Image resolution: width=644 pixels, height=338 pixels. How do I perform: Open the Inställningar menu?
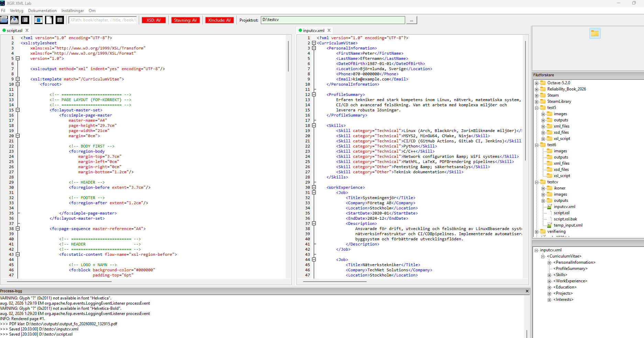tap(73, 11)
